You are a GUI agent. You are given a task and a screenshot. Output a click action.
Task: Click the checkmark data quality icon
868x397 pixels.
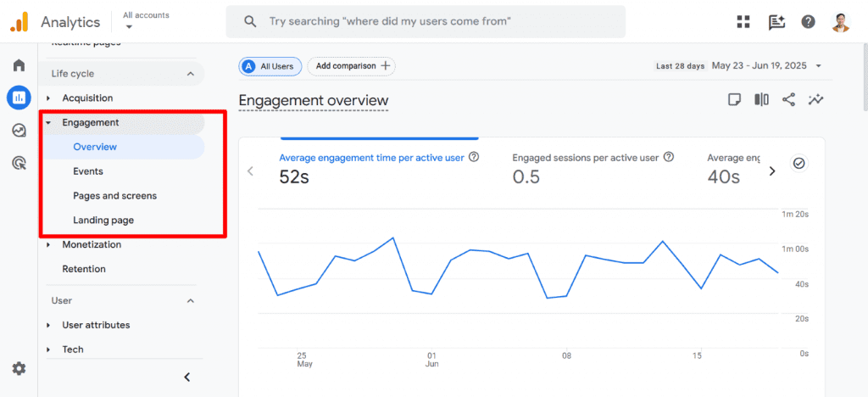798,164
